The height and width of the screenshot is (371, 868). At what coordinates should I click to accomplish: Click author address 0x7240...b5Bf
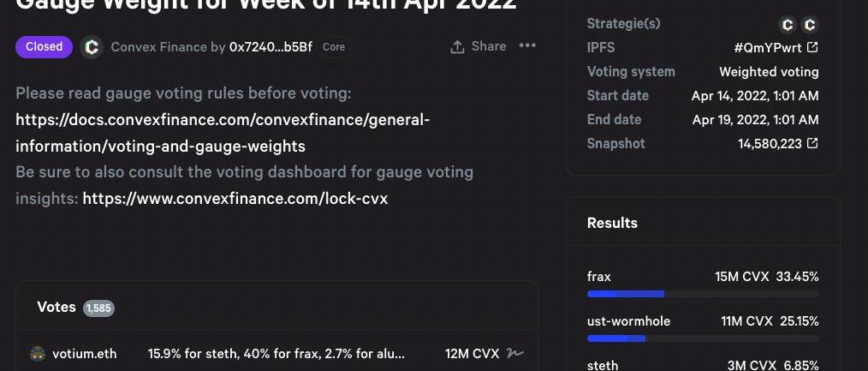(271, 46)
